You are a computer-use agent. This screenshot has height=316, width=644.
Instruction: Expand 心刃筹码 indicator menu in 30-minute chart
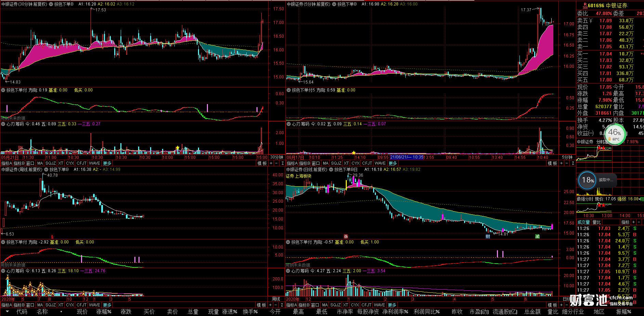pos(3,124)
